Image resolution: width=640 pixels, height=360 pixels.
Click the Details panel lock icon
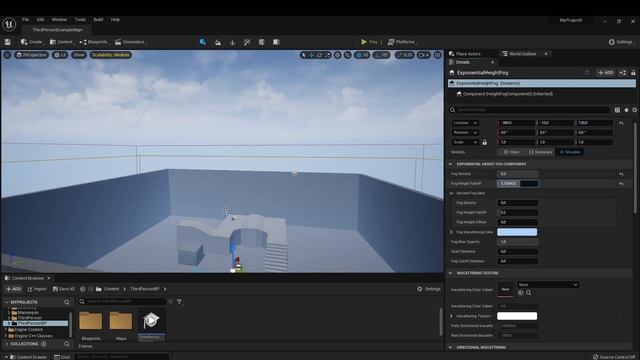click(633, 73)
